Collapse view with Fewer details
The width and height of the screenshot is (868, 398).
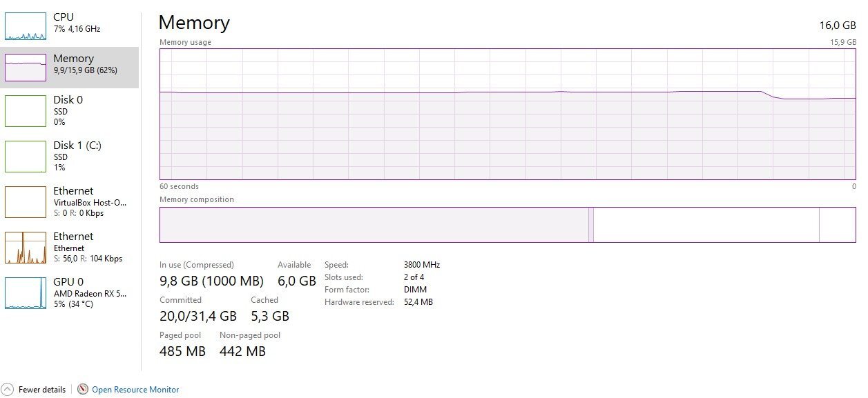(42, 390)
